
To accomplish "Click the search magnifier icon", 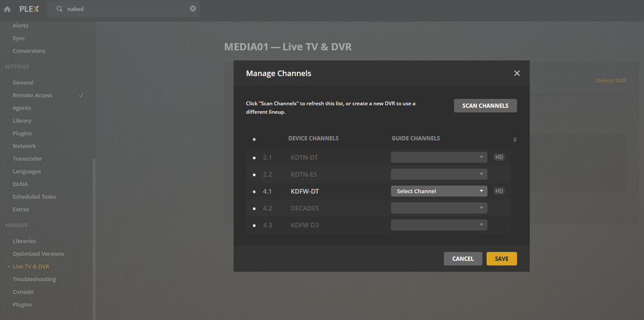I will [x=60, y=9].
